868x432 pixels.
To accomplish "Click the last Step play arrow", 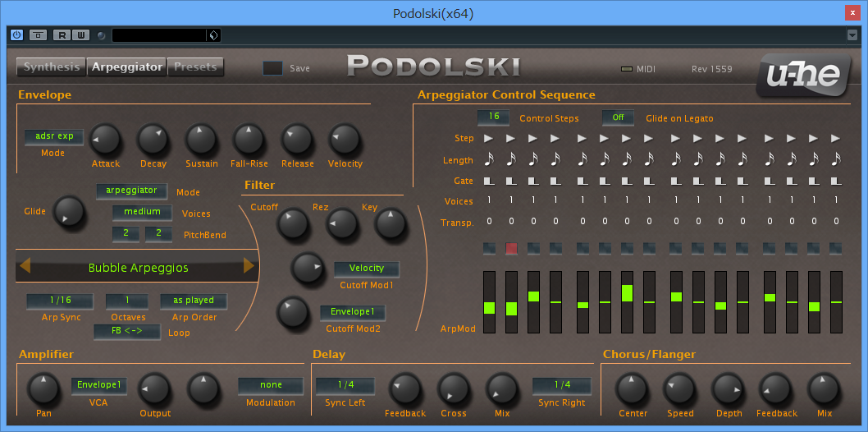I will point(836,138).
